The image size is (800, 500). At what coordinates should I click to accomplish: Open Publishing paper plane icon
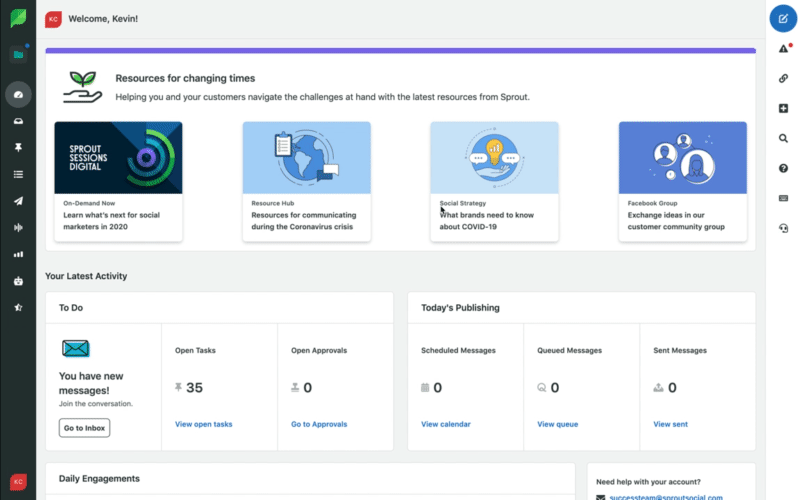point(18,201)
